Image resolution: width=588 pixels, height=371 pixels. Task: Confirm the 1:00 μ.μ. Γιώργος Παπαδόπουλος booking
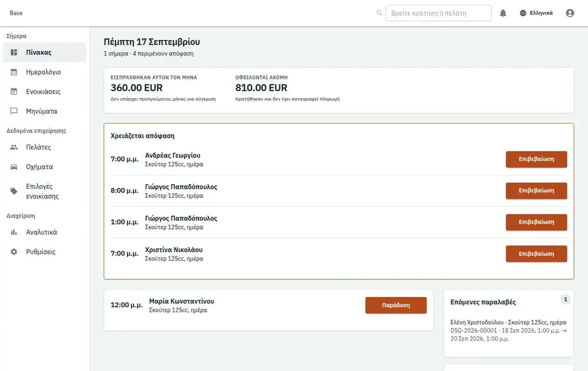[537, 222]
